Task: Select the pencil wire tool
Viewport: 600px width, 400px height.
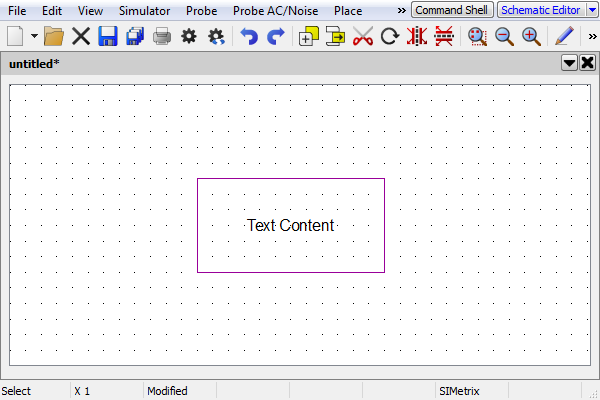Action: [564, 36]
